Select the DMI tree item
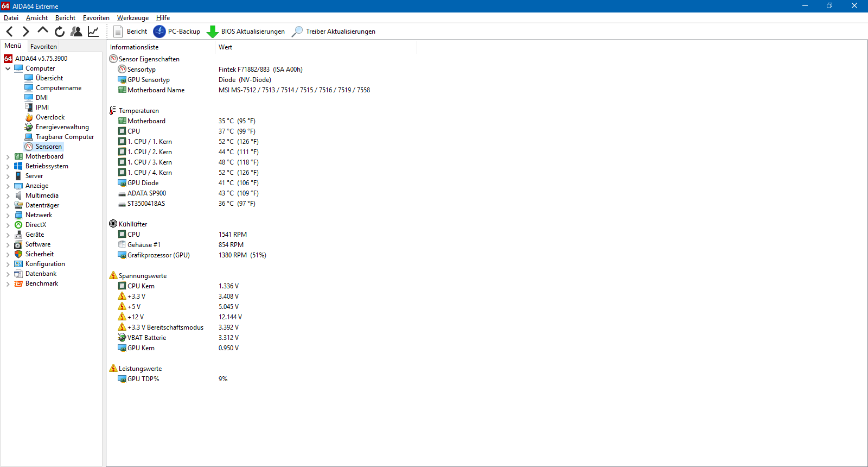This screenshot has height=467, width=868. (42, 98)
